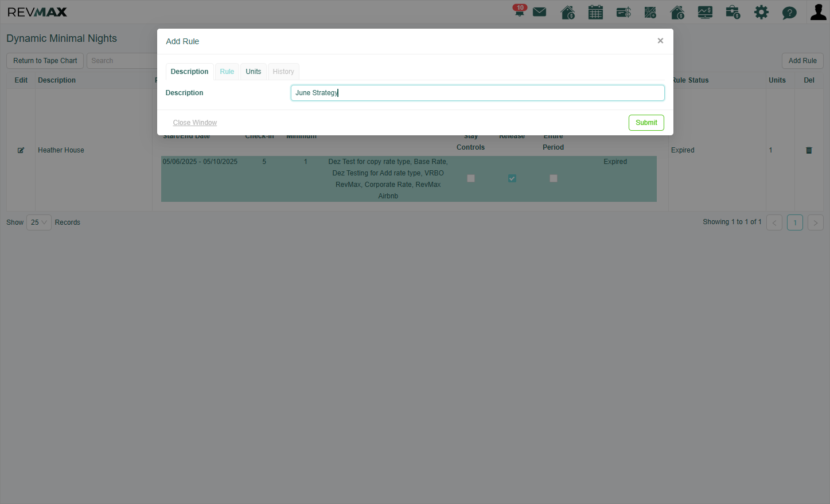
Task: Open the calendar grid icon in the header
Action: [x=595, y=12]
